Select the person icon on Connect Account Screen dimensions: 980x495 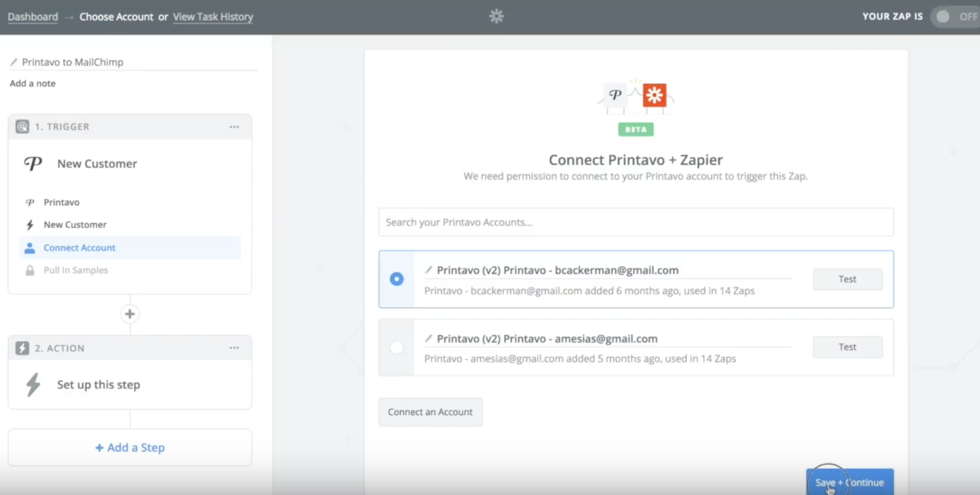tap(30, 248)
